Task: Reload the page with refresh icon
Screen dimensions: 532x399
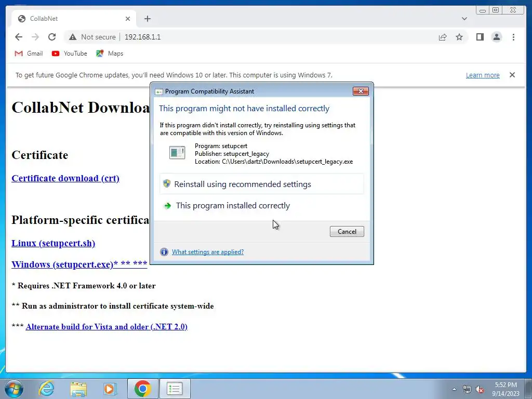Action: [52, 37]
